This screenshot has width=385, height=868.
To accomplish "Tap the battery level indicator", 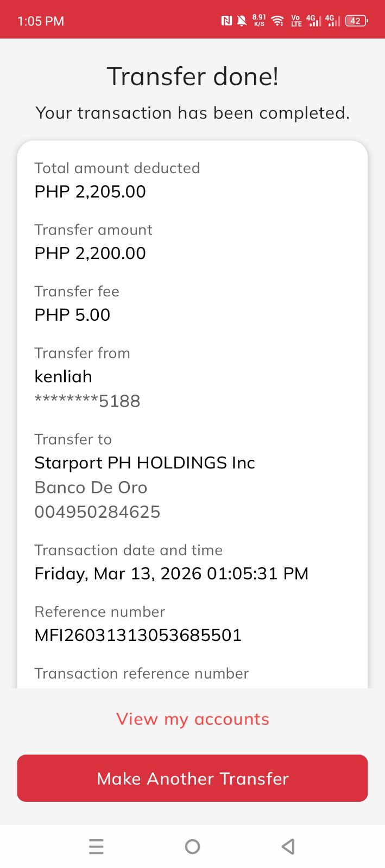I will click(356, 21).
